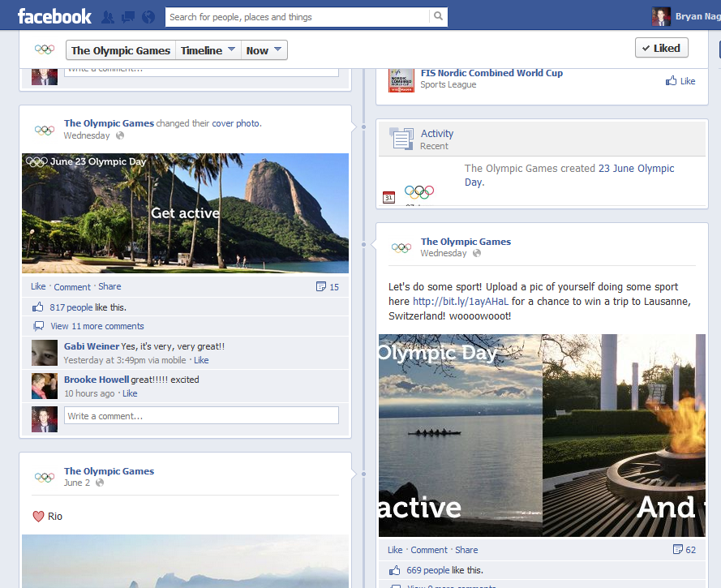Share the cover photo post
This screenshot has width=721, height=588.
click(x=109, y=287)
